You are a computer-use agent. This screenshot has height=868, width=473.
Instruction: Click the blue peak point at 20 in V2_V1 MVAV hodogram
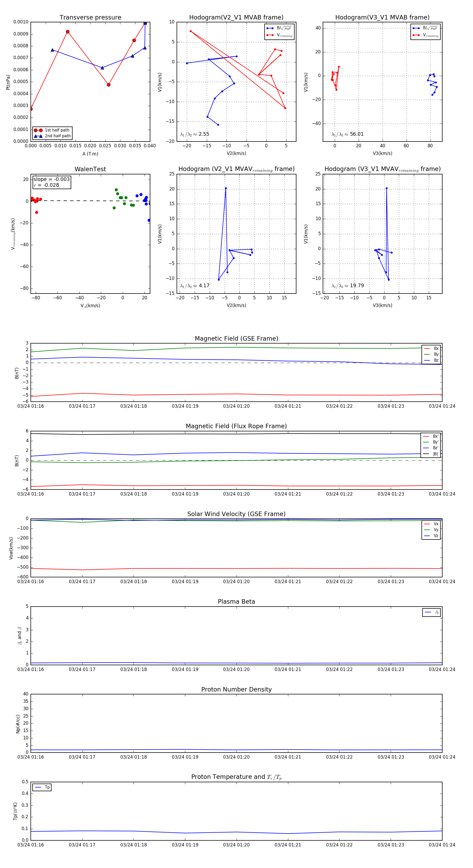coord(225,188)
